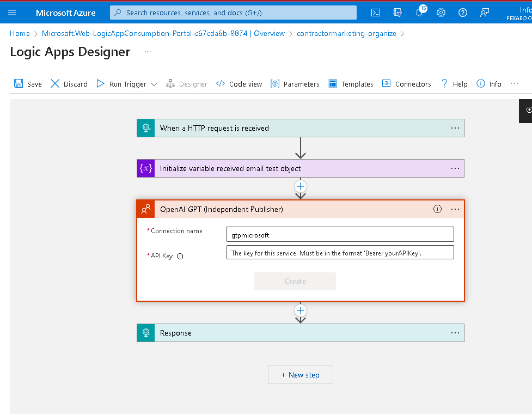Go to Home breadcrumb link

click(x=20, y=33)
